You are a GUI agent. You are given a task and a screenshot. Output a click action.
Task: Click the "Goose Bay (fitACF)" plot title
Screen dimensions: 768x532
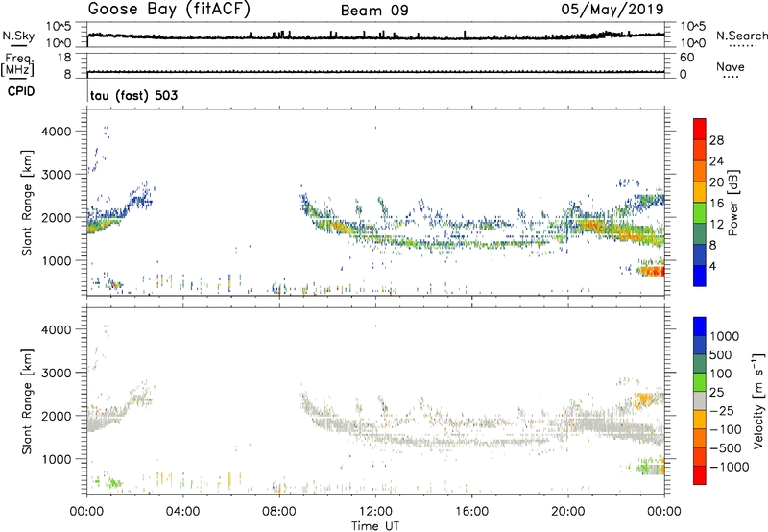pos(169,10)
